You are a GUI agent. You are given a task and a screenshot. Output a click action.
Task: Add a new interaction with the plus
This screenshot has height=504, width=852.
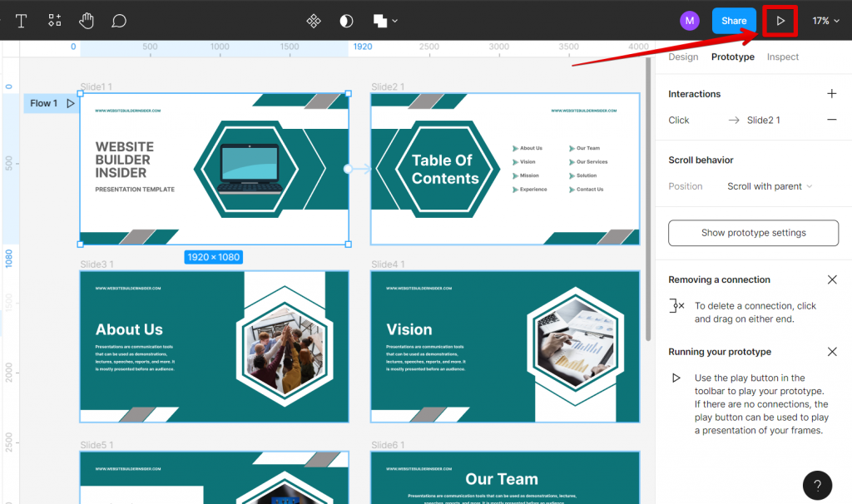pyautogui.click(x=832, y=93)
